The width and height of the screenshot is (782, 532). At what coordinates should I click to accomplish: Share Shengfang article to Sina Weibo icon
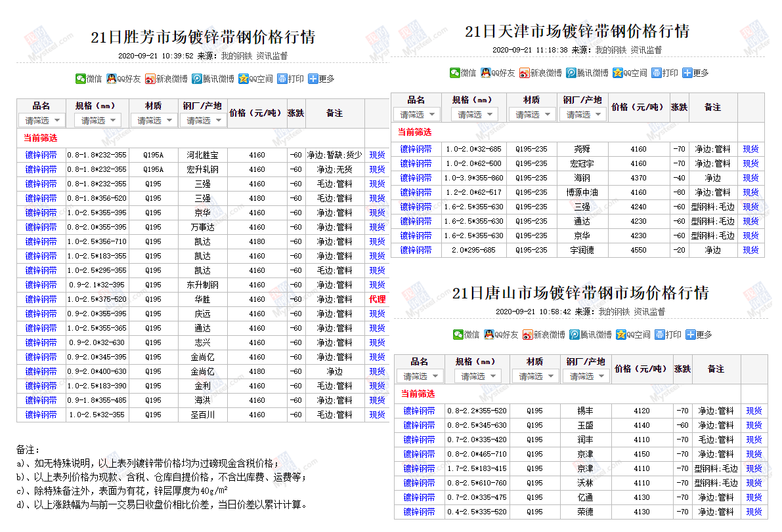150,79
